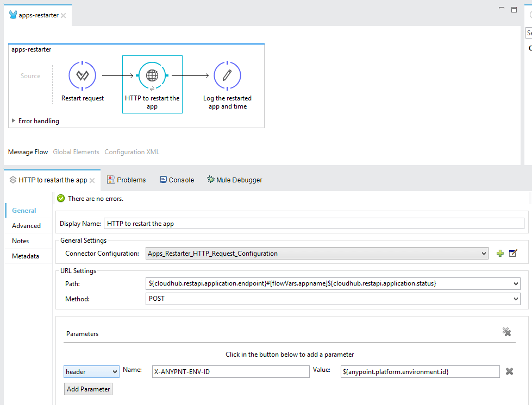Expand the Error handling section
This screenshot has height=405, width=532.
click(13, 121)
